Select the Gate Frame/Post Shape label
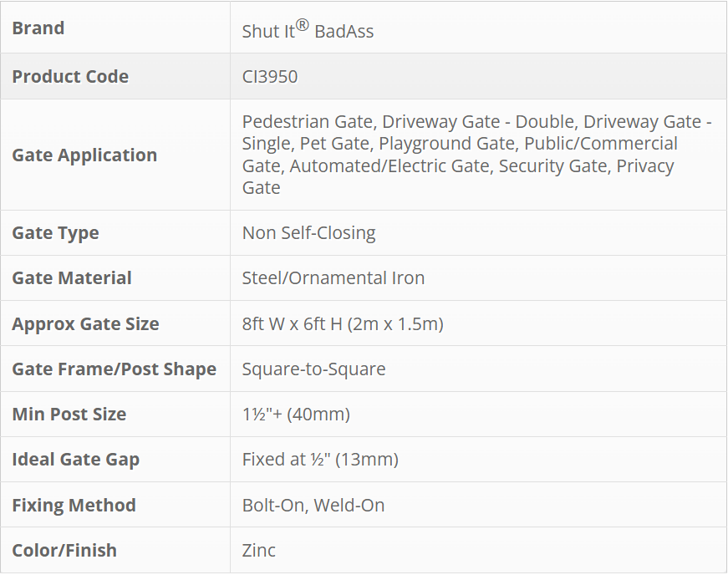This screenshot has width=728, height=575. 114,369
